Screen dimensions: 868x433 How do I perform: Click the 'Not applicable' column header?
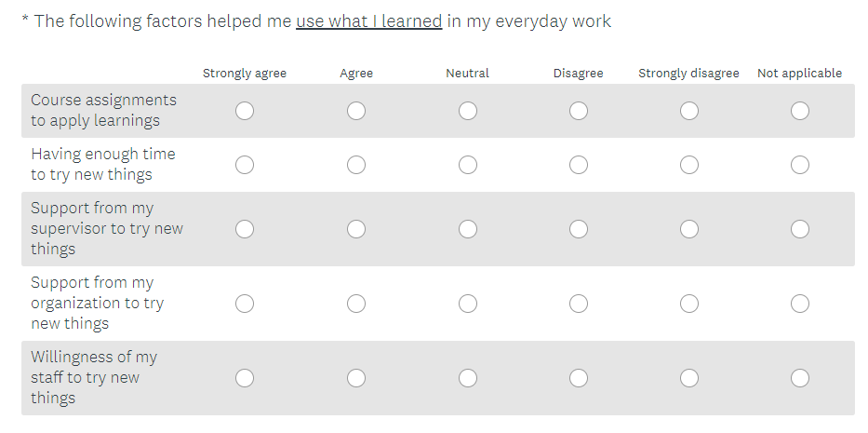[x=800, y=73]
